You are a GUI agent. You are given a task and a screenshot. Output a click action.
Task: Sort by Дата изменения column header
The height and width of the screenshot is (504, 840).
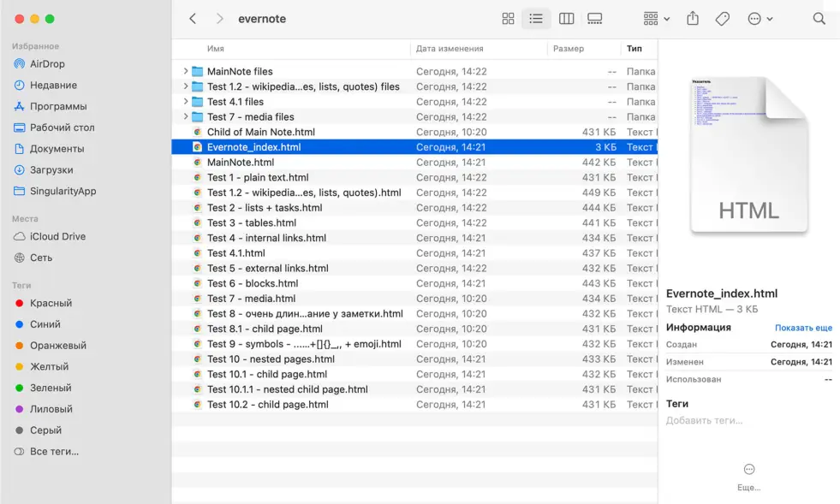[450, 49]
